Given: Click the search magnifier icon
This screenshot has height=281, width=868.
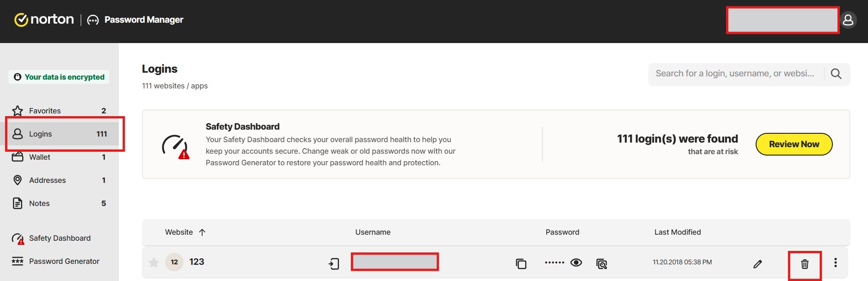Looking at the screenshot, I should [x=836, y=74].
